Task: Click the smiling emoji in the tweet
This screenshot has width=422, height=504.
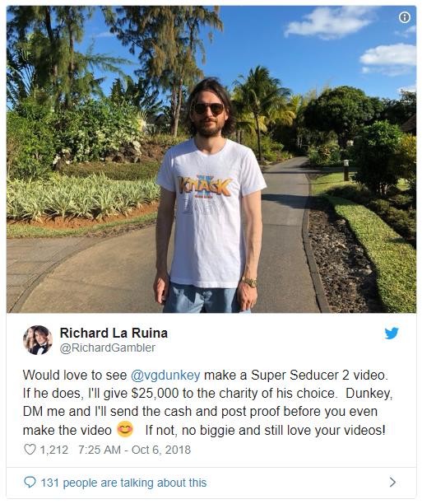Action: 125,429
